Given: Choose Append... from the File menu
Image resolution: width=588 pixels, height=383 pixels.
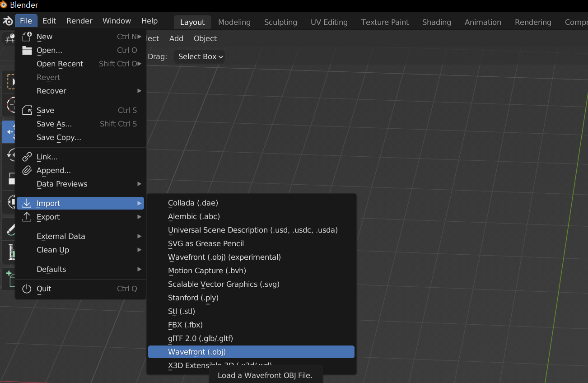Looking at the screenshot, I should point(80,170).
